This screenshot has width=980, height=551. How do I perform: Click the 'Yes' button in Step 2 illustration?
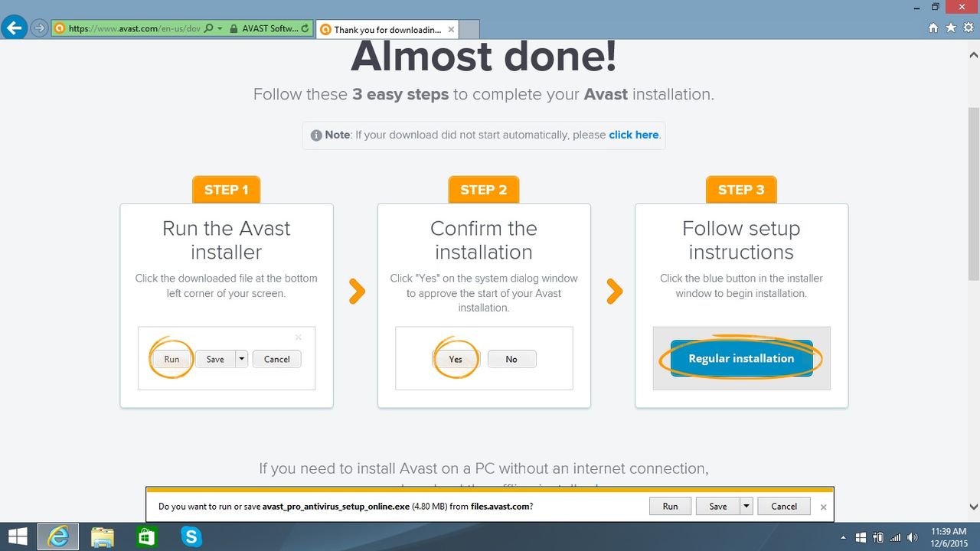(x=456, y=359)
